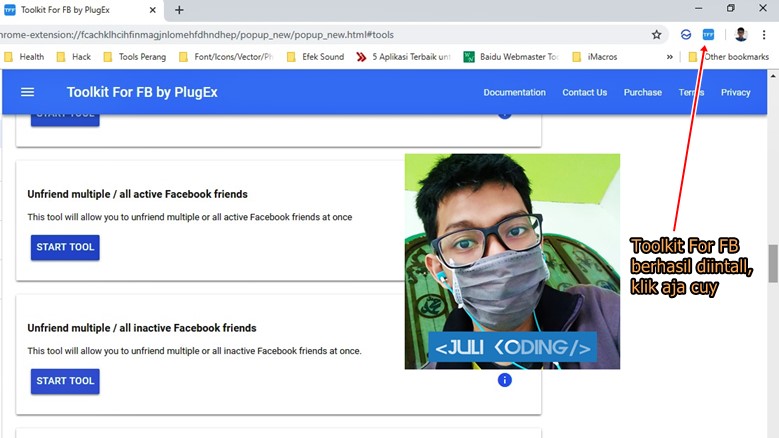Open the Efek Sound bookmark folder
The image size is (779, 438).
point(315,57)
